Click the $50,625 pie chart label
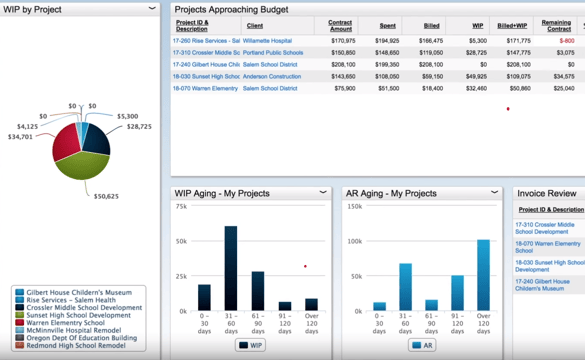The height and width of the screenshot is (360, 585). point(106,196)
